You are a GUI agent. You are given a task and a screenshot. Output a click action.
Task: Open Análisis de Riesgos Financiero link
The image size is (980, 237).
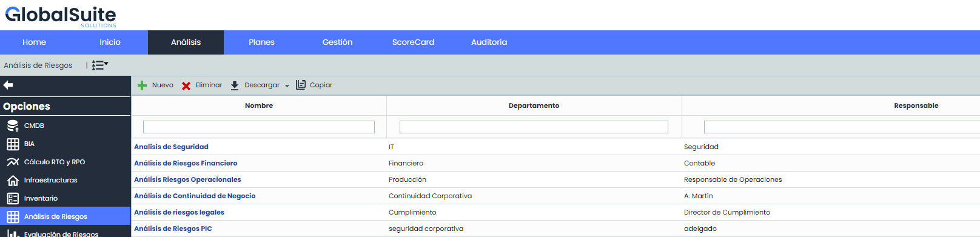pyautogui.click(x=186, y=163)
